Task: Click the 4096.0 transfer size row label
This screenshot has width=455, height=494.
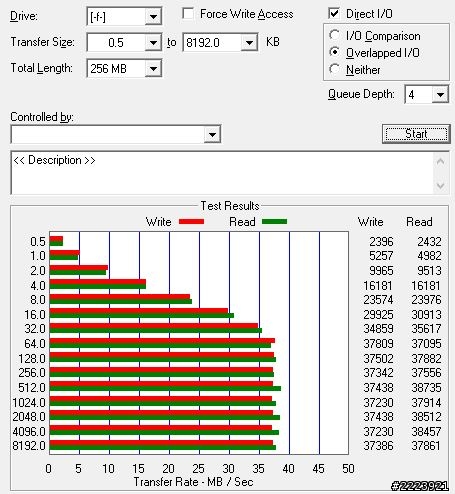Action: coord(29,431)
